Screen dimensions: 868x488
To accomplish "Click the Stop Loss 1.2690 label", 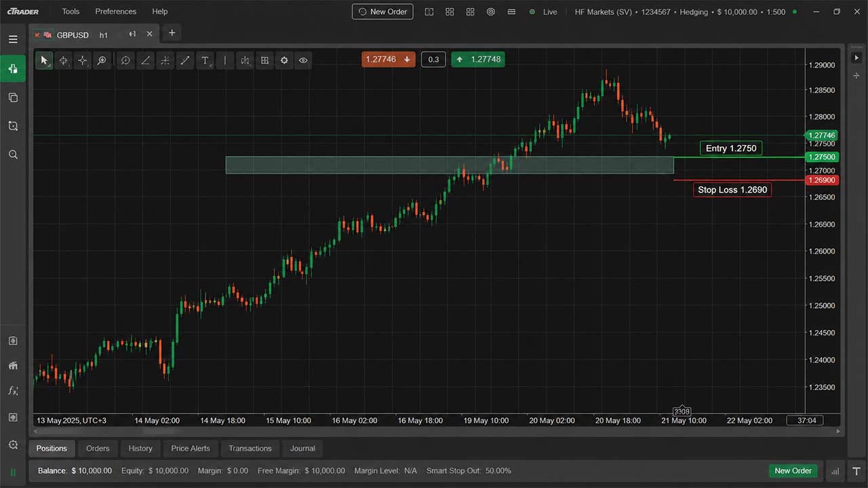I will pos(732,190).
